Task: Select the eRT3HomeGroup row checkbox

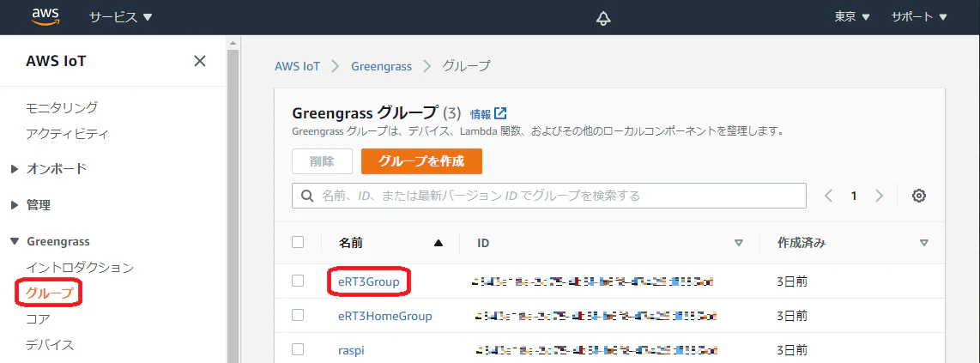Action: pyautogui.click(x=298, y=316)
